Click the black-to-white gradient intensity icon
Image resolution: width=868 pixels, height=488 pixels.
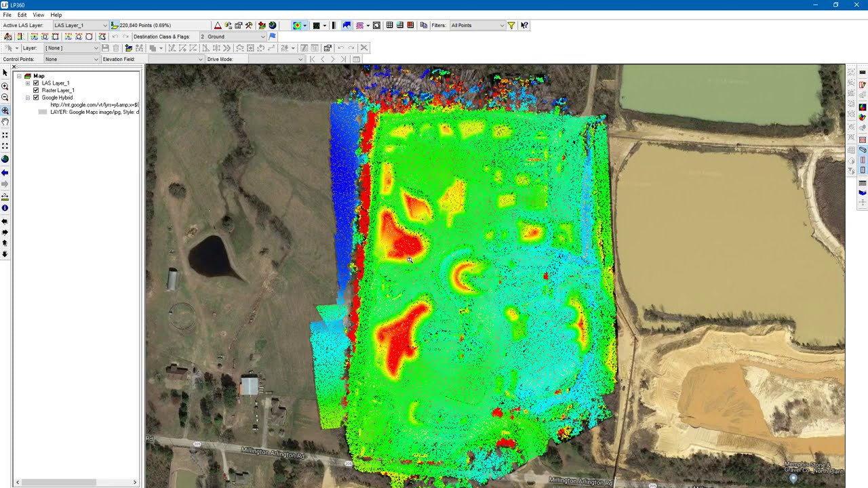pos(334,26)
